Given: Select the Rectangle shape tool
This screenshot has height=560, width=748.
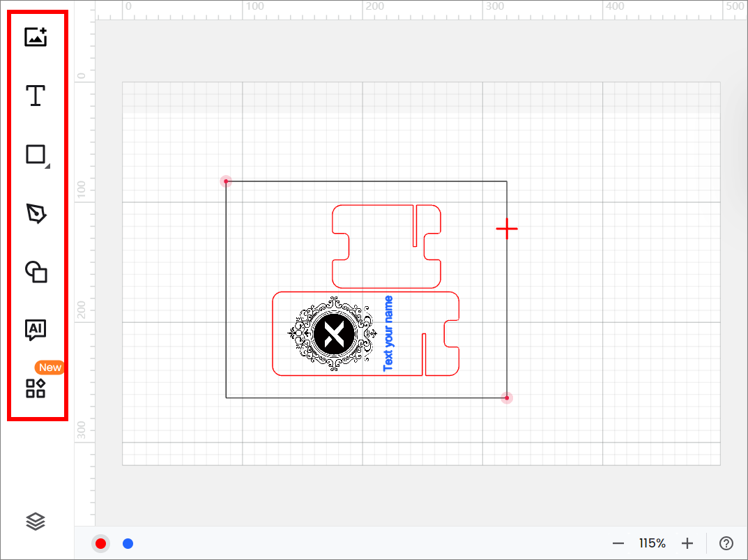Looking at the screenshot, I should click(x=36, y=154).
